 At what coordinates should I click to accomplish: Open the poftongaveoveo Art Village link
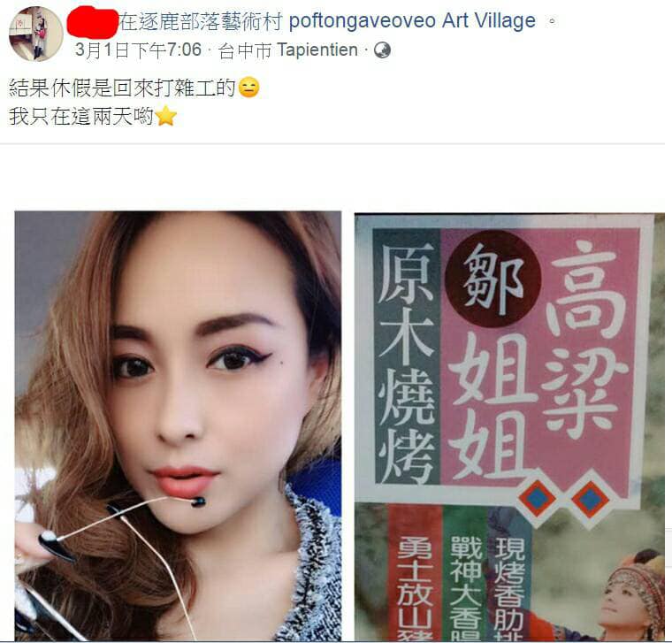point(412,20)
